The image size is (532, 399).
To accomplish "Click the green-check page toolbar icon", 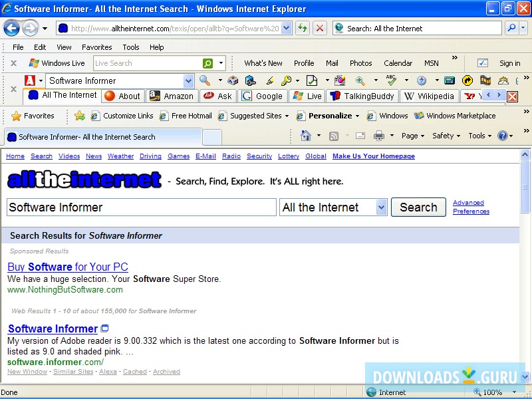I will tap(312, 80).
